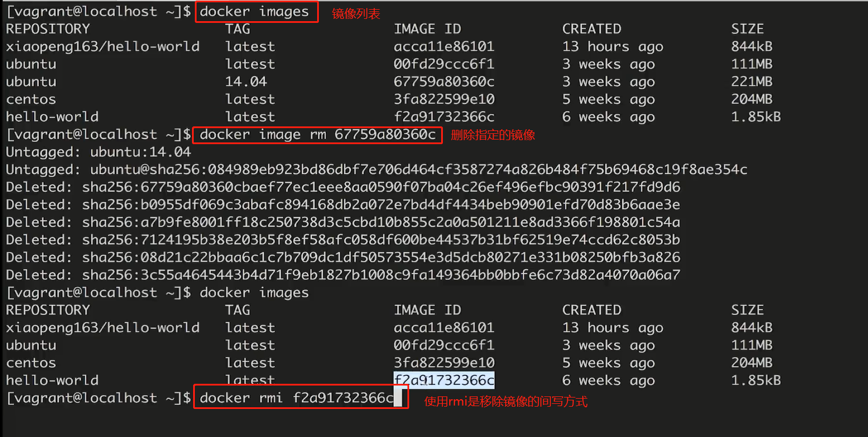Click the terminal cursor block after rmi command
This screenshot has width=868, height=437.
[398, 398]
